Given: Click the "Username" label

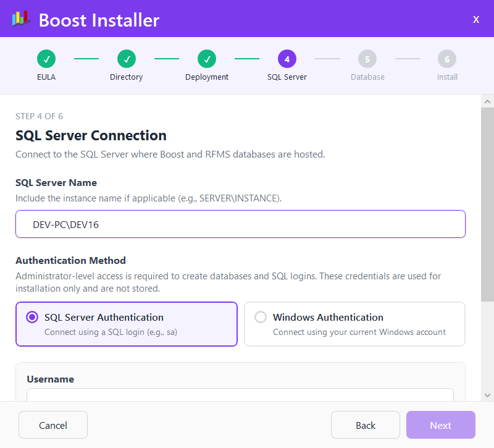Looking at the screenshot, I should pyautogui.click(x=51, y=379).
